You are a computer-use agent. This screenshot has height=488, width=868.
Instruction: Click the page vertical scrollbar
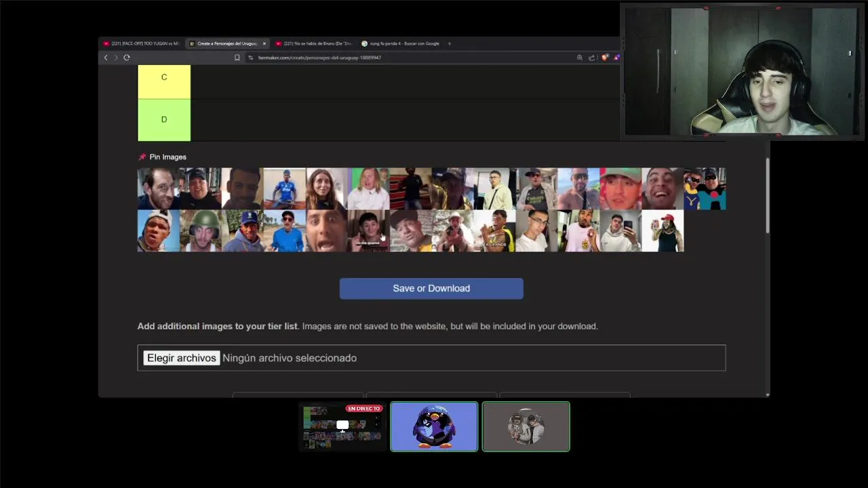point(768,197)
